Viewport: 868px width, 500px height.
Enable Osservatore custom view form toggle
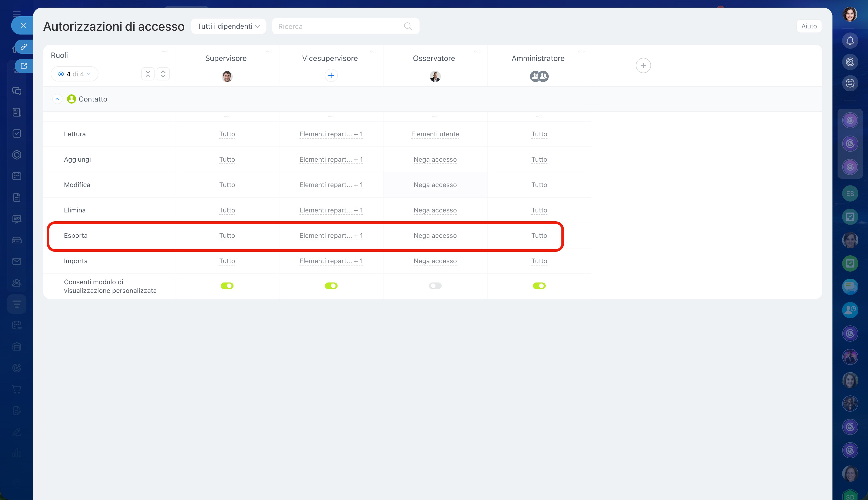point(435,286)
